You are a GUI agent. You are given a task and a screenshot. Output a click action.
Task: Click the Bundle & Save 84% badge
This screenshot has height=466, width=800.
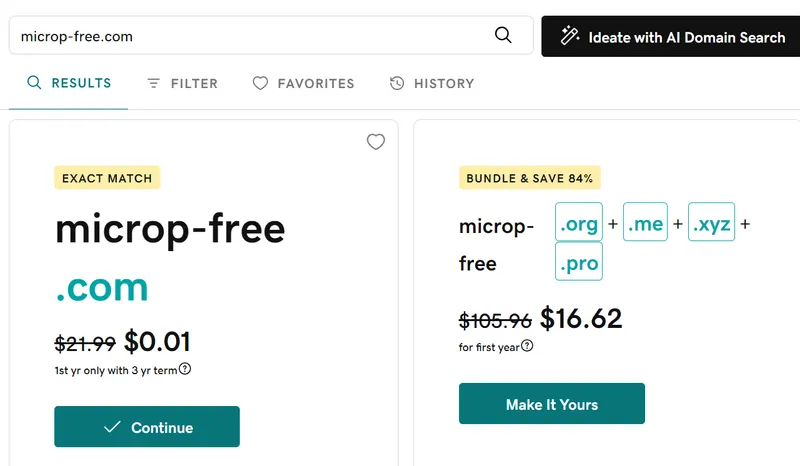pyautogui.click(x=529, y=178)
